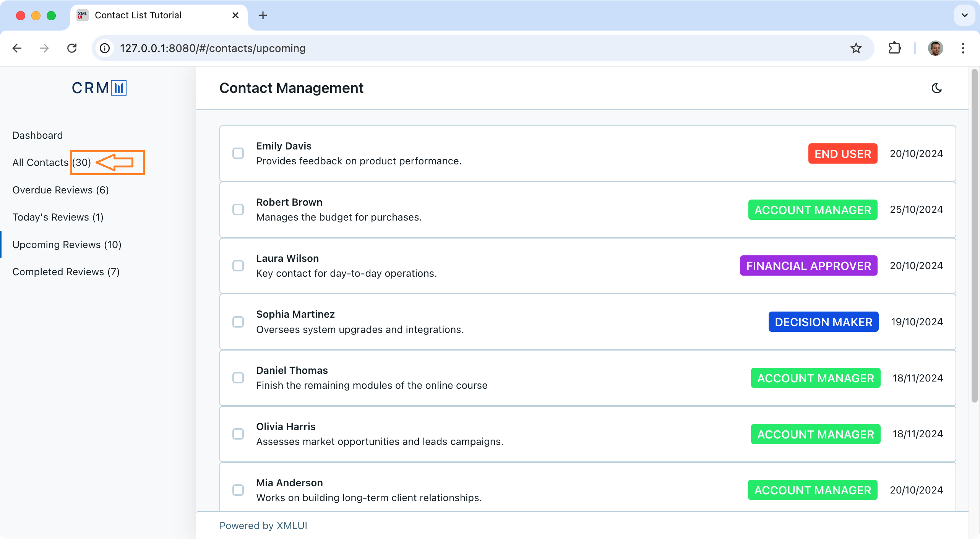Click the Contact Management page heading
The width and height of the screenshot is (980, 539).
[x=291, y=88]
